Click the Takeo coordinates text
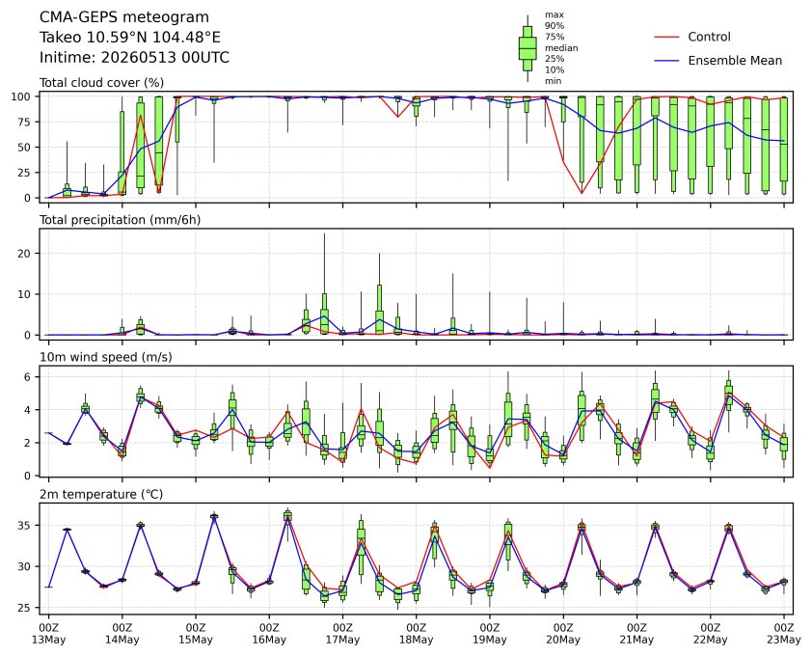Viewport: 812px width, 656px height. pos(130,38)
